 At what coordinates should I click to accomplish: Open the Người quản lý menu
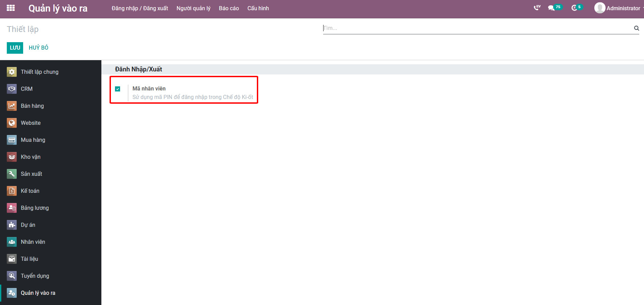click(193, 8)
